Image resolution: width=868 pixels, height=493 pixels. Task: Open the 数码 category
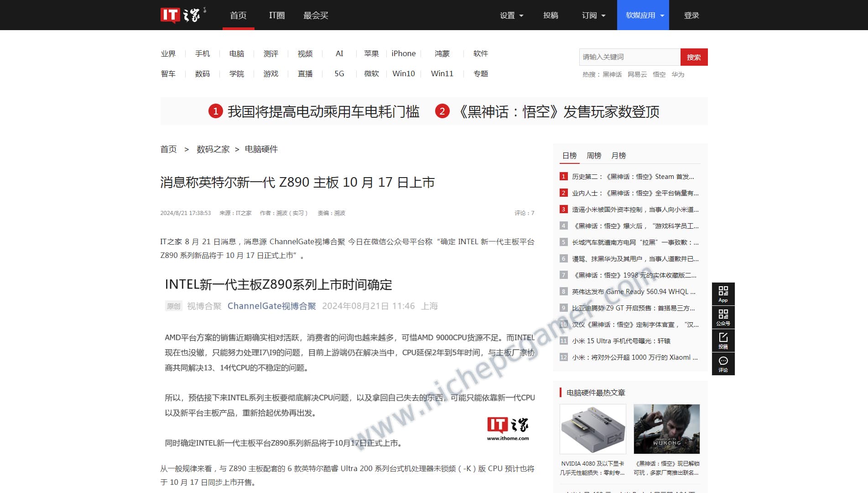(203, 73)
